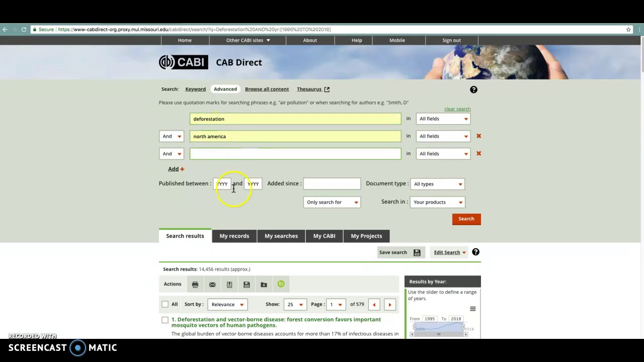Click the browser address bar URL
This screenshot has width=644, height=362.
point(194,30)
